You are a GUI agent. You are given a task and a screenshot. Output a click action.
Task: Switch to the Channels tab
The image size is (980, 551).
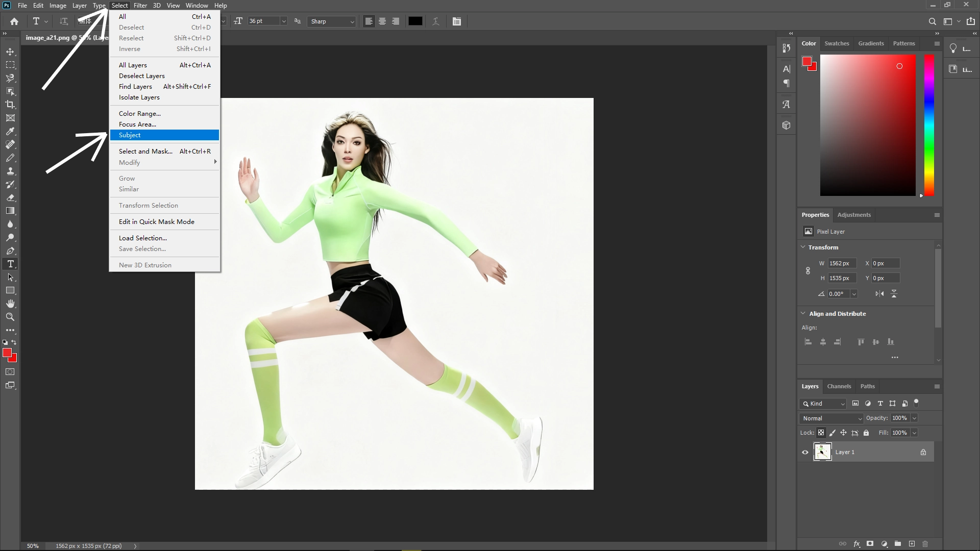coord(839,386)
